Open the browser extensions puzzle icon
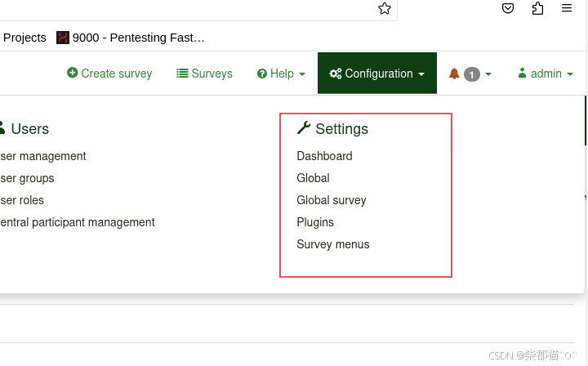Screen dimensions: 588x366 click(537, 8)
